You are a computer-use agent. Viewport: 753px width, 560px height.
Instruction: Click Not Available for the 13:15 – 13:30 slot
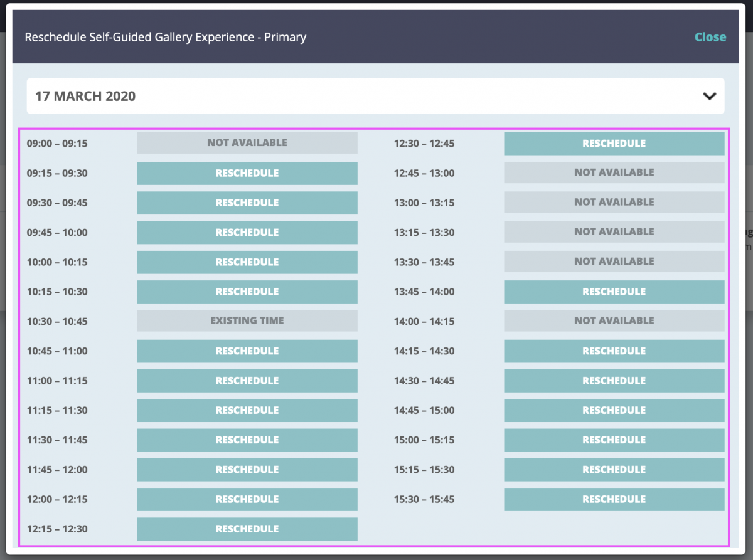coord(614,232)
